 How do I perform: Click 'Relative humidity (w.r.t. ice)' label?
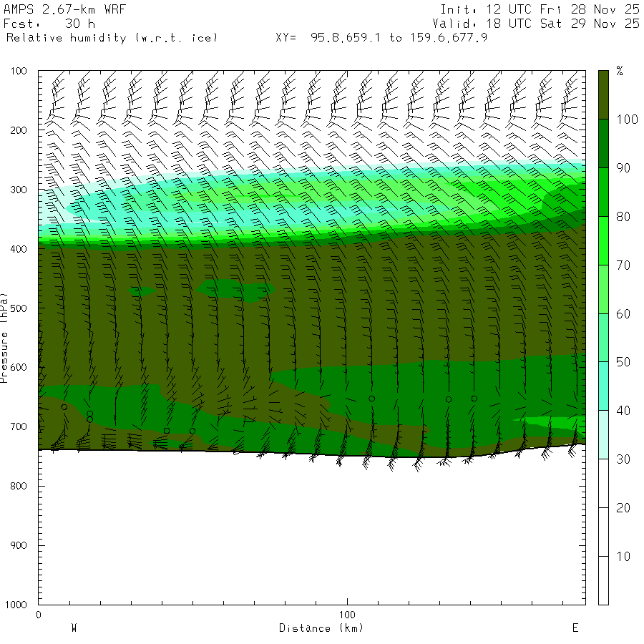click(112, 38)
